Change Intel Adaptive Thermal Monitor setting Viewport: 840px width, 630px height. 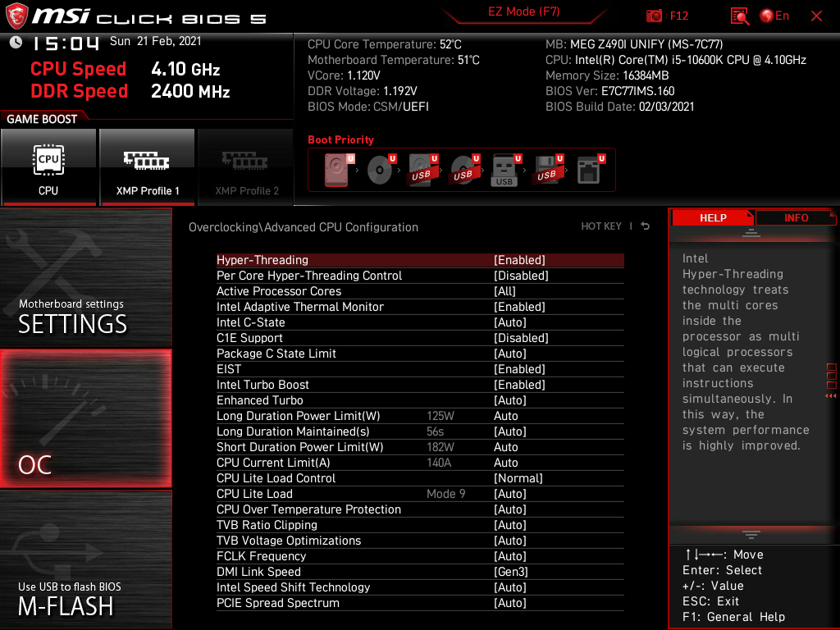click(420, 307)
